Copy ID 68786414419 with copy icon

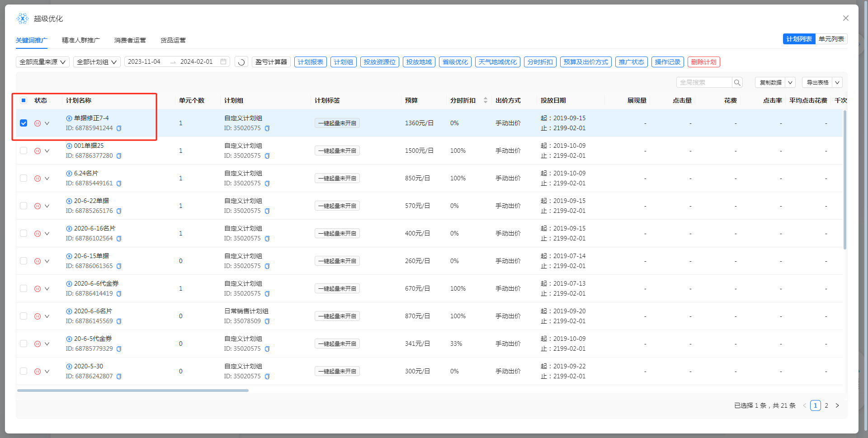[119, 294]
